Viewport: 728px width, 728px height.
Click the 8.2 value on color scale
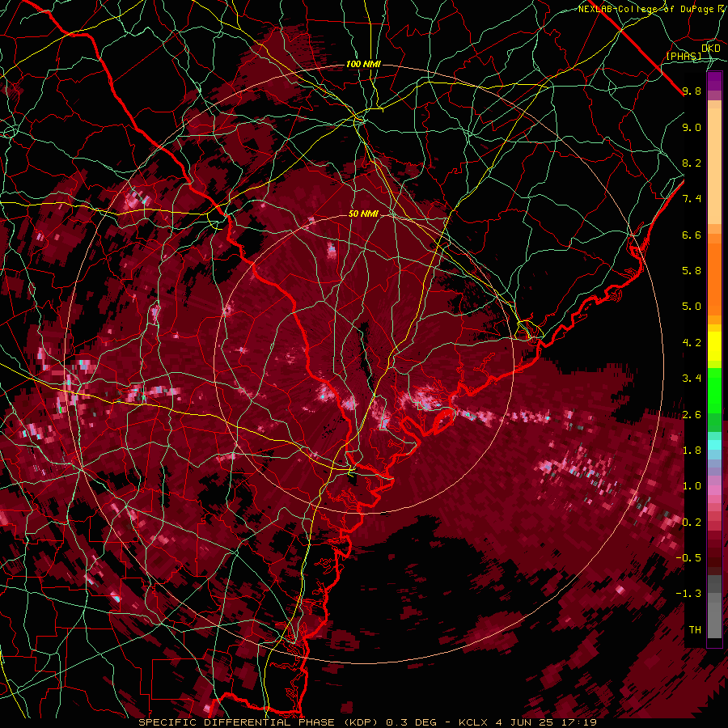click(692, 163)
